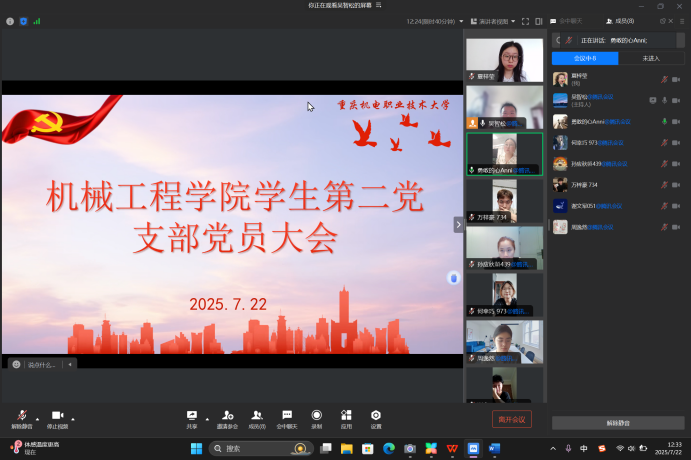691x460 pixels.
Task: Open Microsoft Word from the taskbar
Action: point(494,449)
